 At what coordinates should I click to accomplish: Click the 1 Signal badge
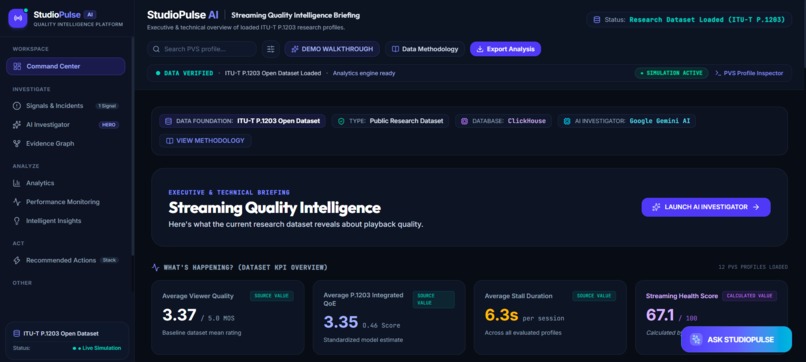pyautogui.click(x=107, y=106)
